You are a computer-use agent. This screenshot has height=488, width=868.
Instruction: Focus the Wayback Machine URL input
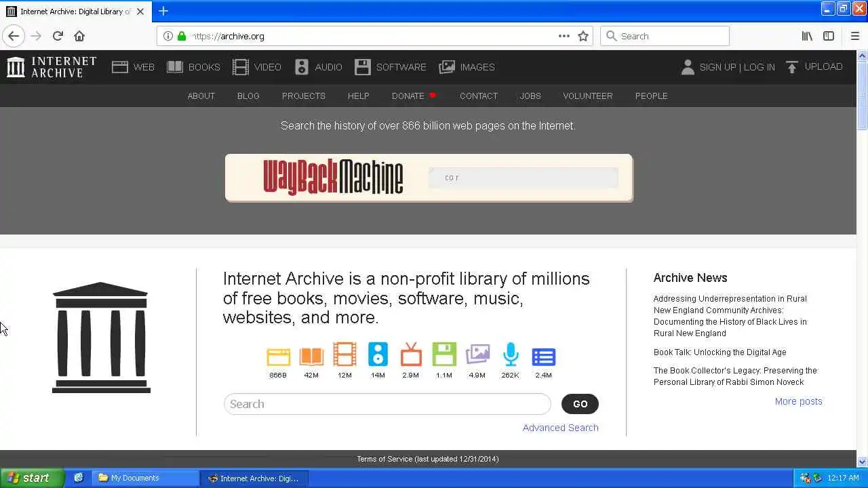tap(524, 178)
